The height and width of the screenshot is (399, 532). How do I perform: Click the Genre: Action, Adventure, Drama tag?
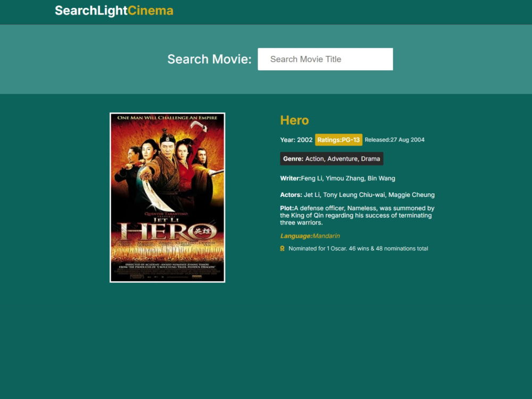(331, 159)
